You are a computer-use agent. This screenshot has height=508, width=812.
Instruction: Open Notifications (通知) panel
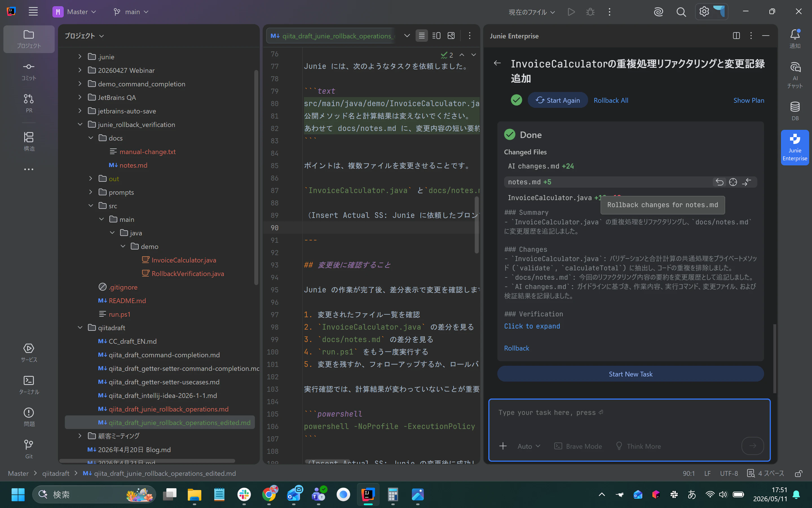pyautogui.click(x=795, y=39)
